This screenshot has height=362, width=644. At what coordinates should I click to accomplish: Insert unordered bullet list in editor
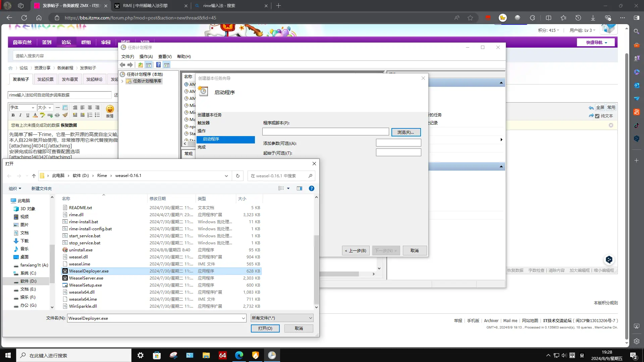pyautogui.click(x=97, y=115)
